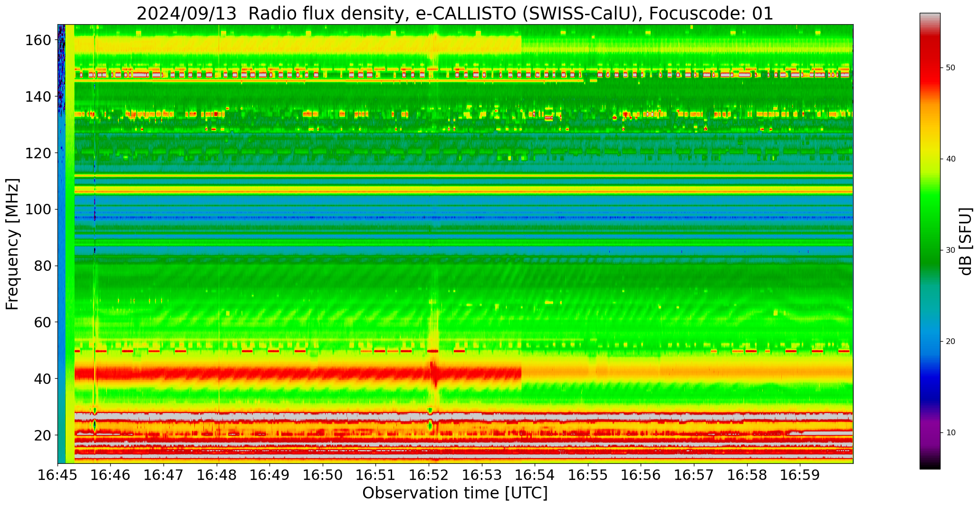980x507 pixels.
Task: Click the '16:54' time tick label
Action: pos(535,475)
